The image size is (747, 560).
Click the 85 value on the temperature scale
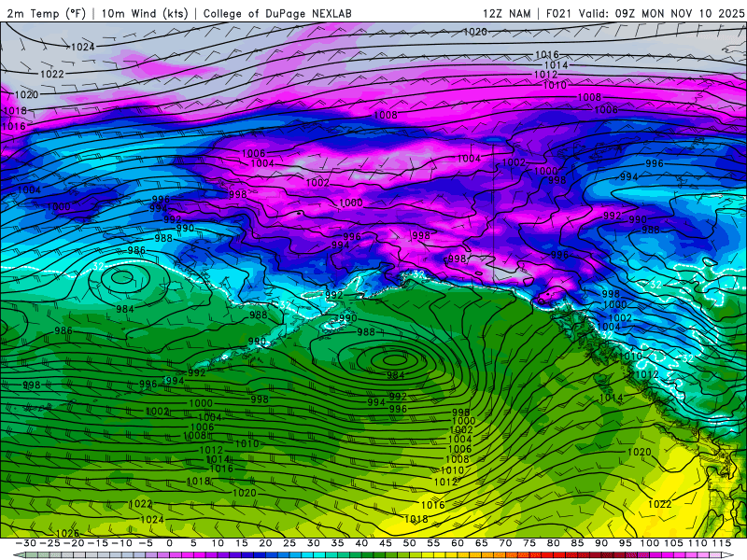[577, 543]
